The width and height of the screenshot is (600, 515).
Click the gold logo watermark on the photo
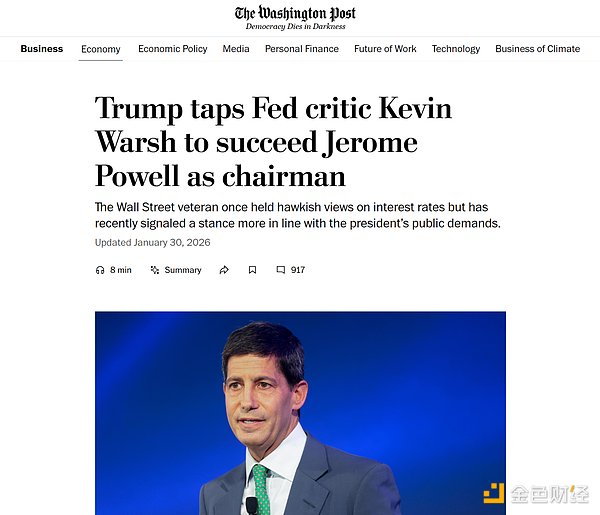493,494
